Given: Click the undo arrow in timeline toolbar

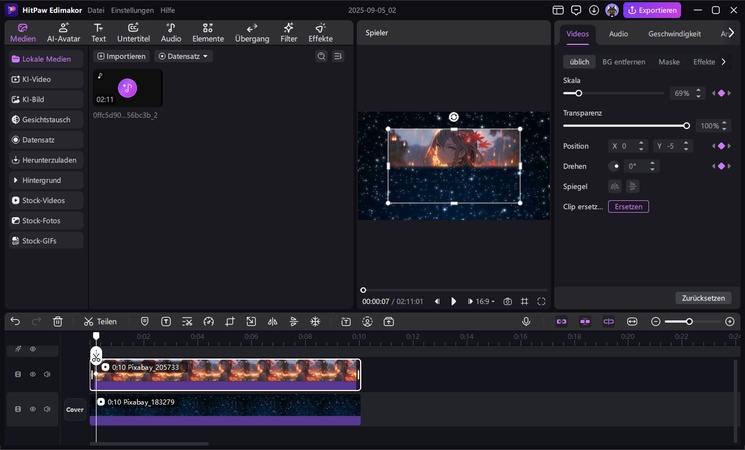Looking at the screenshot, I should point(15,322).
